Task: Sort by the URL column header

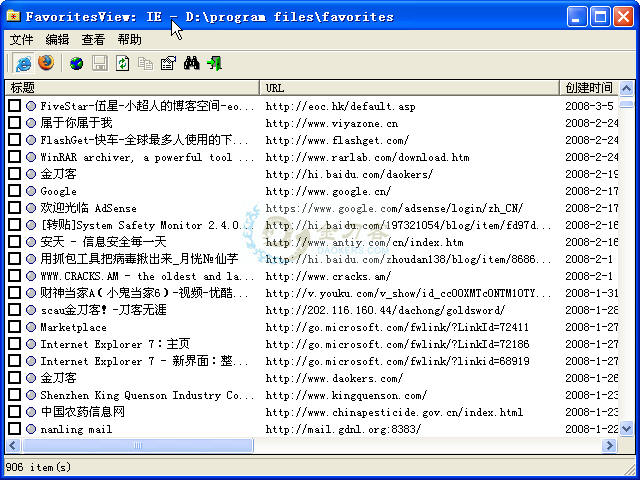Action: point(409,88)
